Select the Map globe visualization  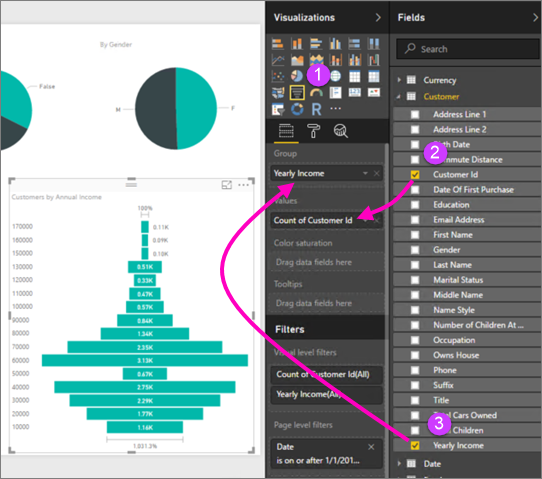[335, 76]
